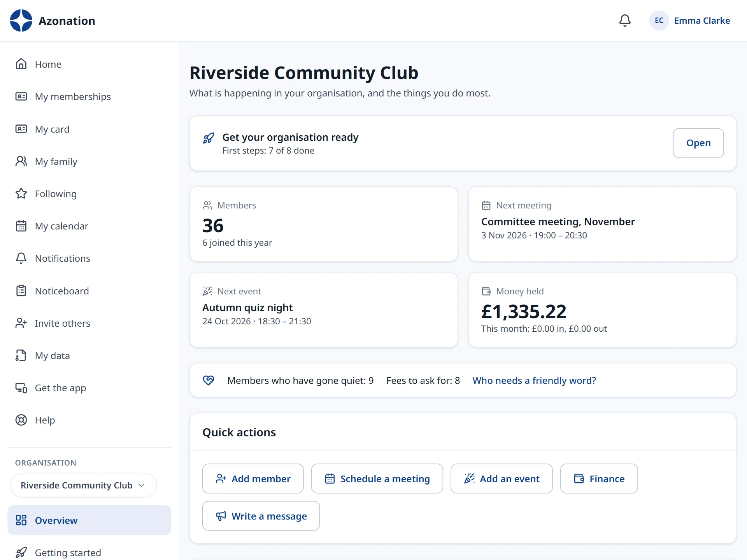Click the Home house icon in the sidebar
The image size is (747, 560).
(21, 64)
